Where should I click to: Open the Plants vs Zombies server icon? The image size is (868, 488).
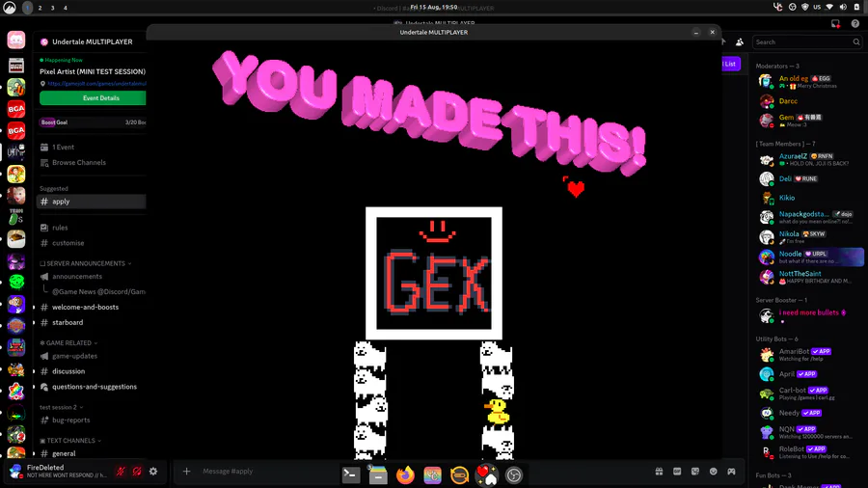click(16, 87)
